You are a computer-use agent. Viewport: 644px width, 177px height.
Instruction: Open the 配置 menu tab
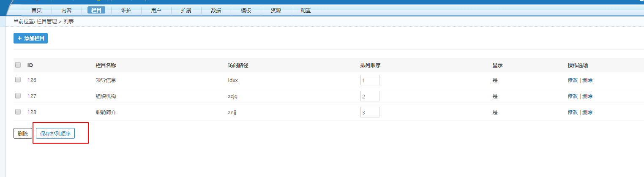306,11
